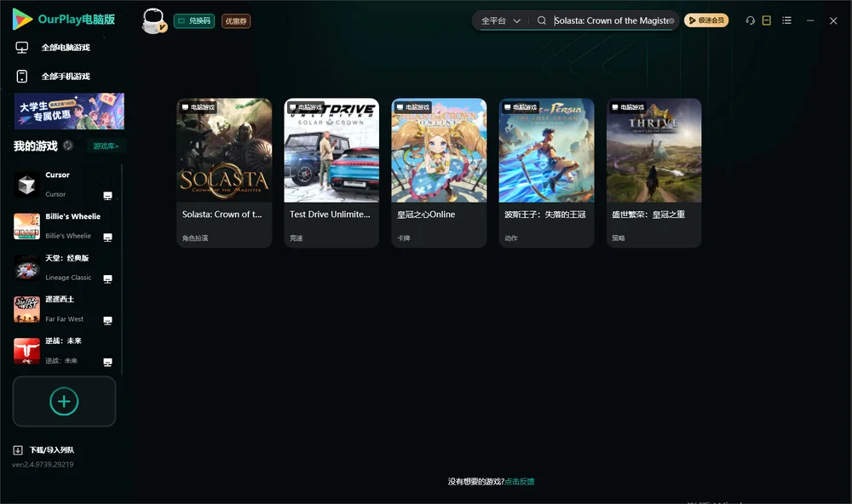Add a game with the plus button
The image size is (852, 504).
[64, 401]
